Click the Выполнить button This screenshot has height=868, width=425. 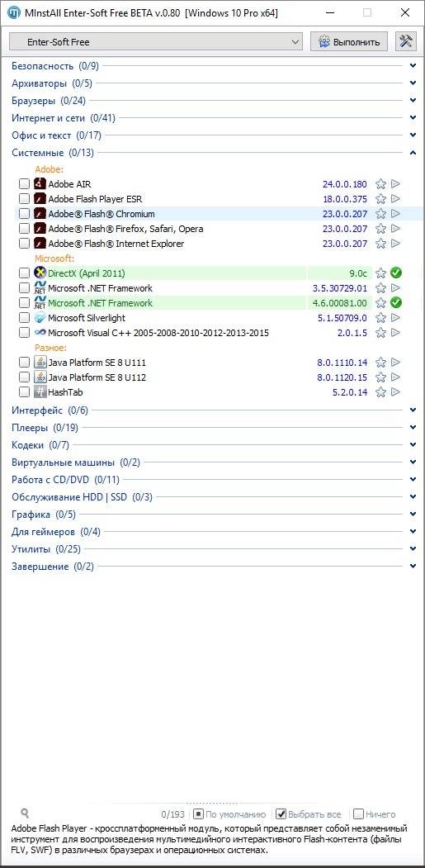pos(348,41)
